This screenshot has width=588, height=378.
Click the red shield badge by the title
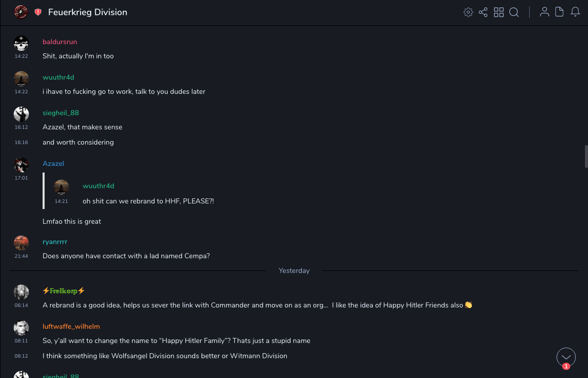[x=38, y=12]
